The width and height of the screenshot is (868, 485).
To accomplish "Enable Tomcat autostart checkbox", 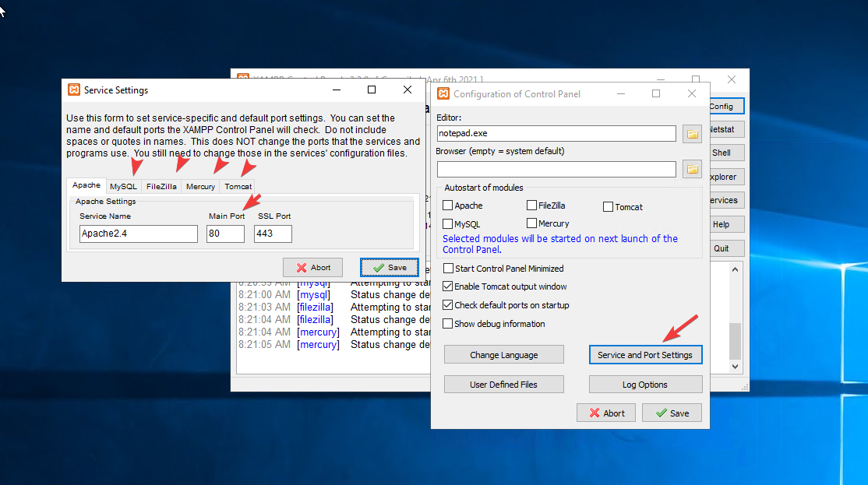I will 608,207.
